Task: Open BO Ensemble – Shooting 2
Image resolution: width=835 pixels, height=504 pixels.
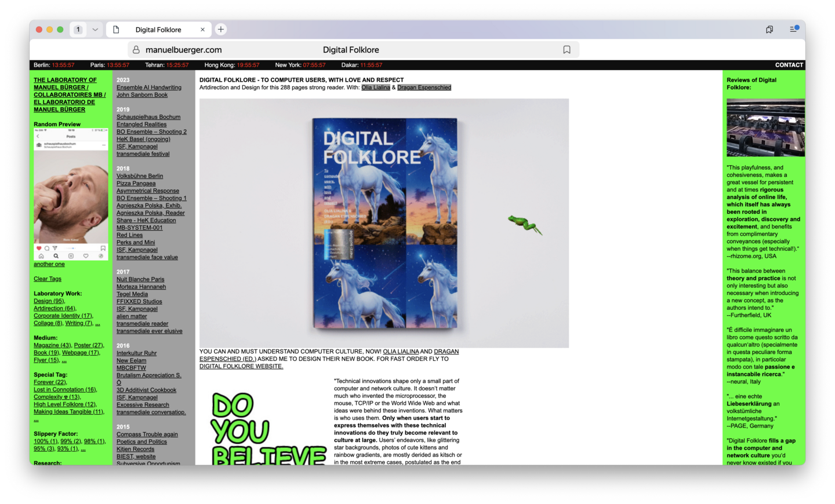Action: (151, 132)
